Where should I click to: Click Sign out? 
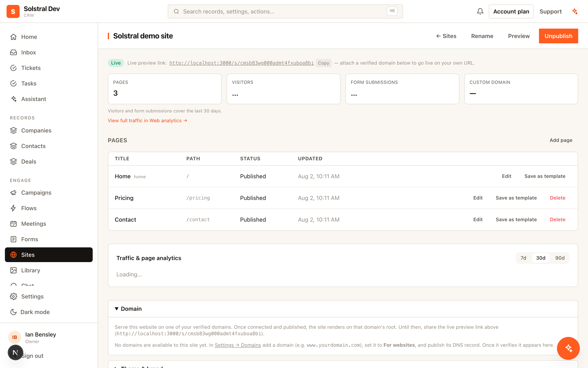[32, 356]
